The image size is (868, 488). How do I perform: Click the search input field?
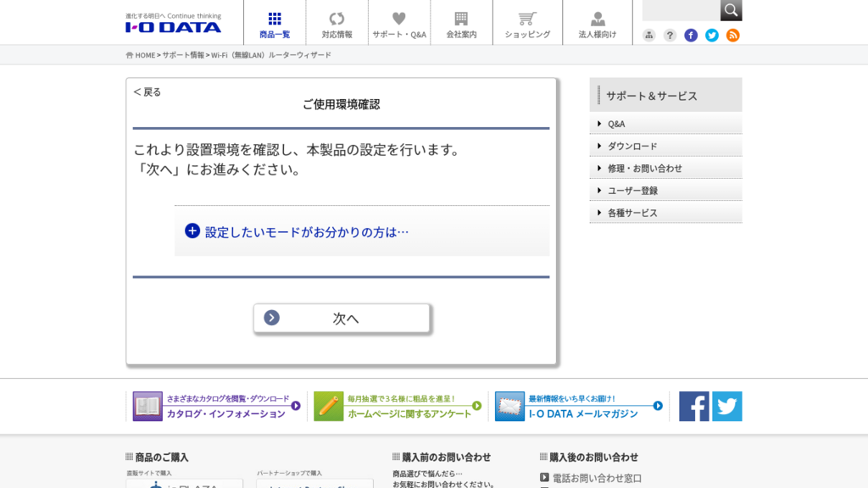[681, 10]
